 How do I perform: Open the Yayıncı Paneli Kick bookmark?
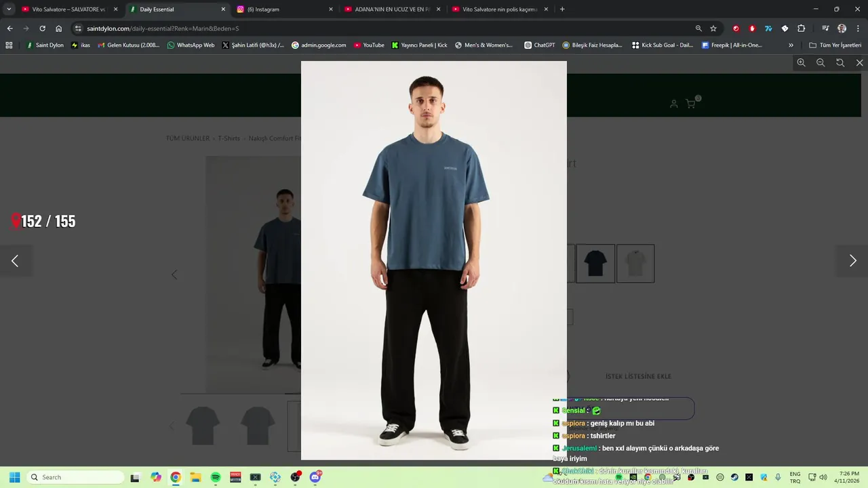point(419,45)
